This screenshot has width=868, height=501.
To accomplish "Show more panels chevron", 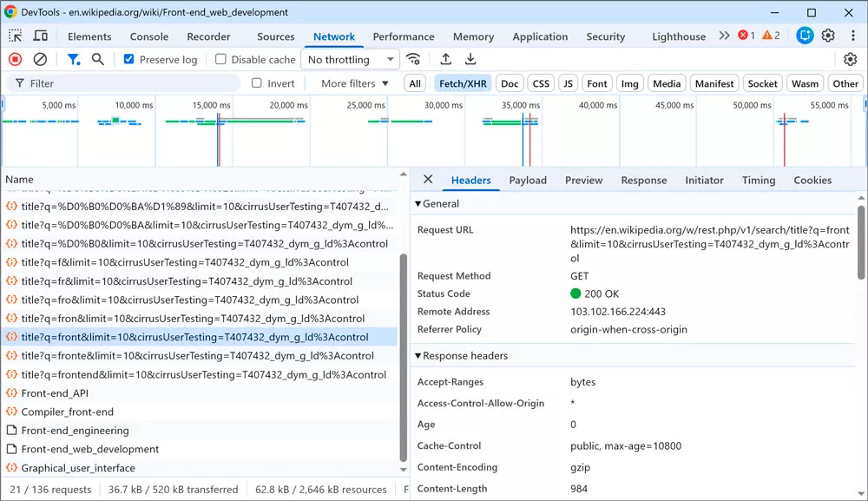I will pyautogui.click(x=724, y=36).
